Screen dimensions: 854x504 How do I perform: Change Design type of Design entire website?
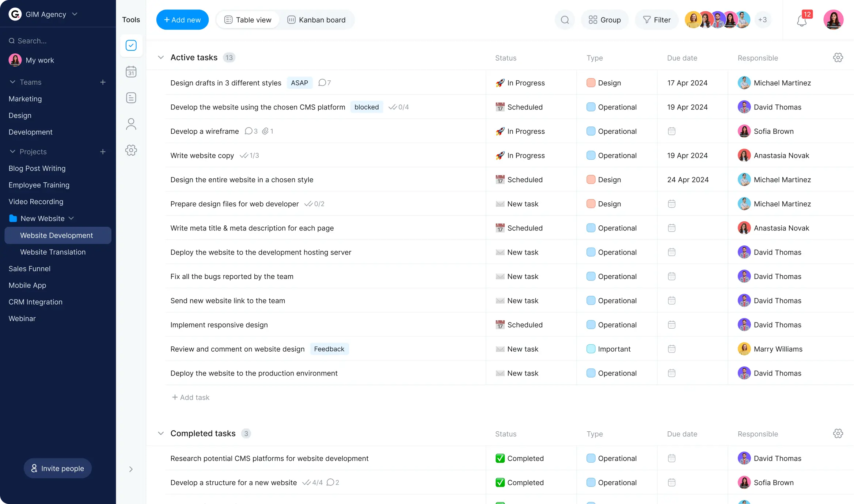[604, 180]
